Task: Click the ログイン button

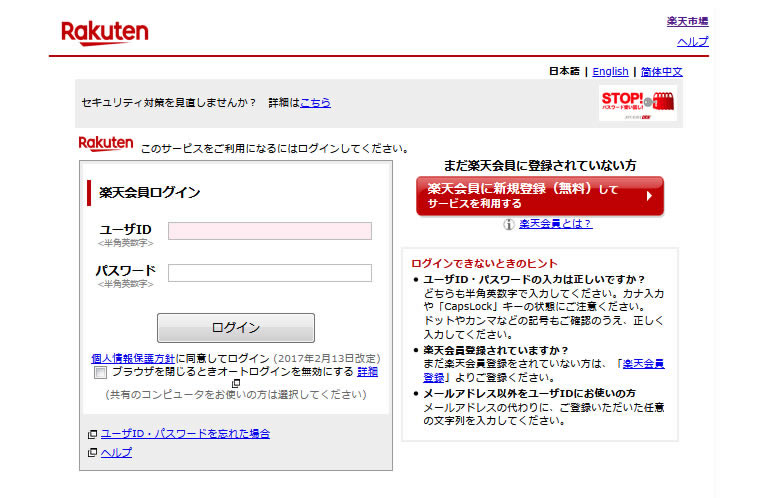Action: pyautogui.click(x=236, y=328)
